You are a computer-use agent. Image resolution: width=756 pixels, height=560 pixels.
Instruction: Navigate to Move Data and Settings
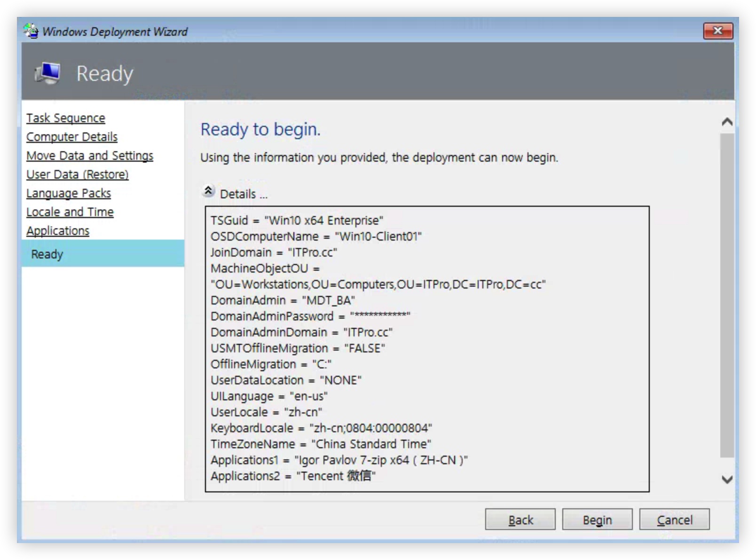point(89,156)
